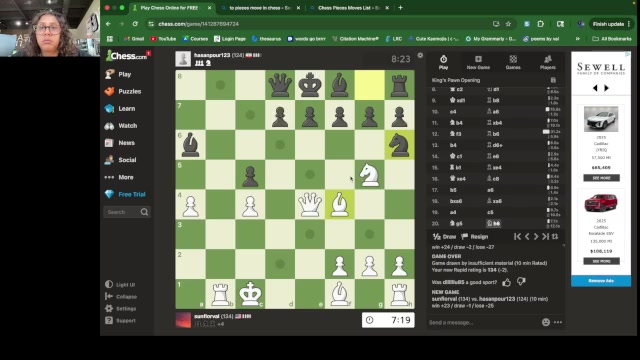Jump to the last move
This screenshot has height=360, width=640.
click(545, 237)
